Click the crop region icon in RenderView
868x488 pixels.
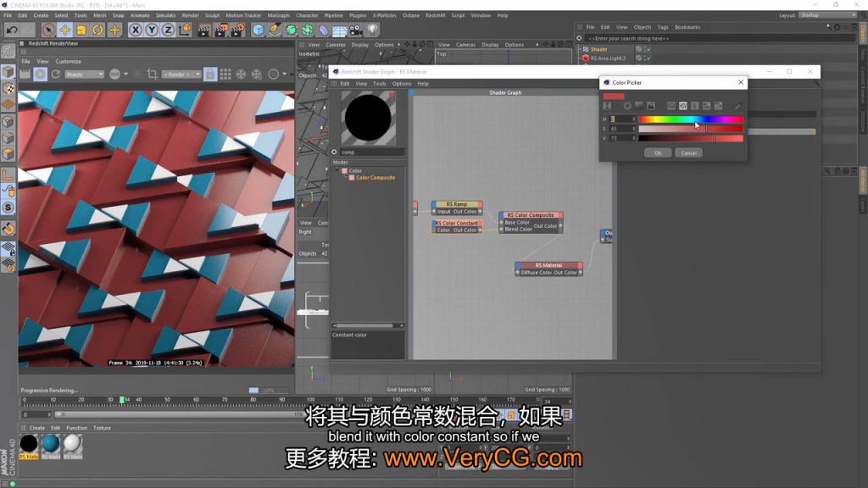(x=152, y=75)
